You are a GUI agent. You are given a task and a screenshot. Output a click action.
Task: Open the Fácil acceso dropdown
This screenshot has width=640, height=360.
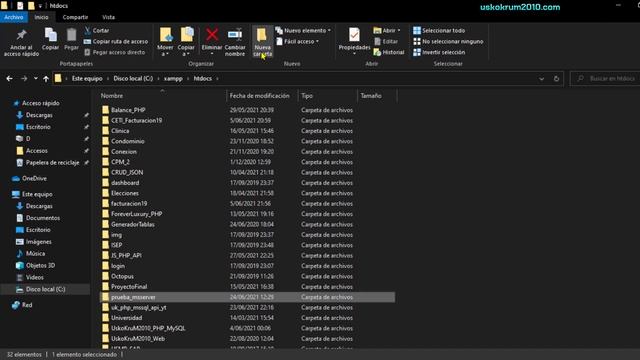(298, 41)
